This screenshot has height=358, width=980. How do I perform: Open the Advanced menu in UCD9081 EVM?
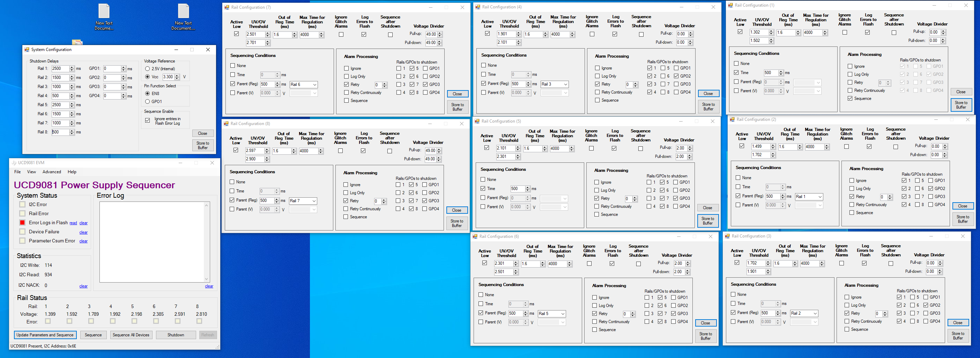tap(52, 172)
